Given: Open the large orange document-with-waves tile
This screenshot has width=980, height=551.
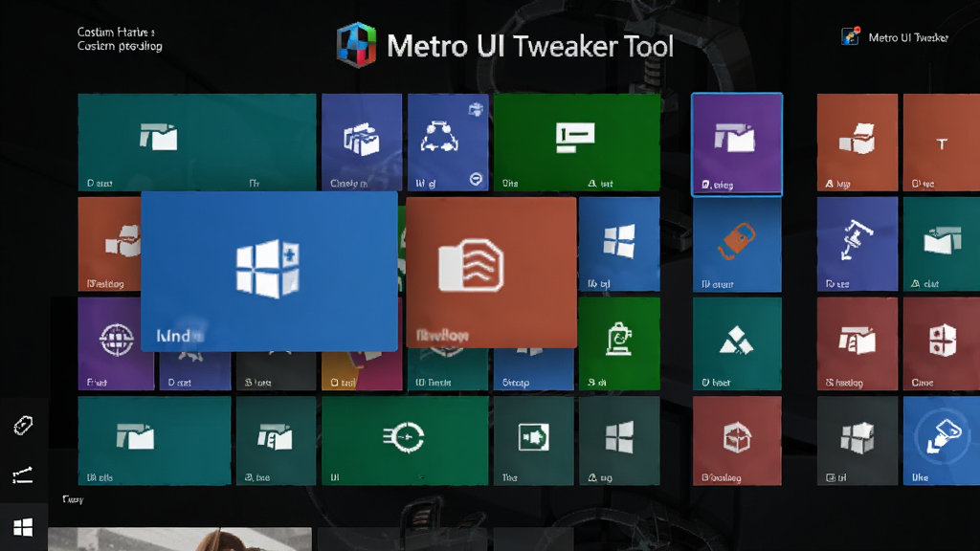Looking at the screenshot, I should coord(491,272).
